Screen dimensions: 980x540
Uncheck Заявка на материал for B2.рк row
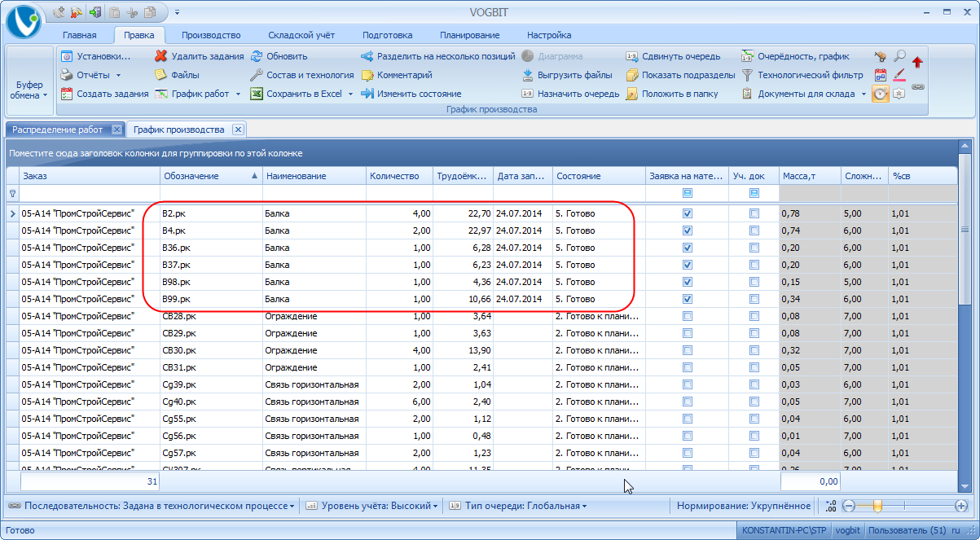[688, 213]
